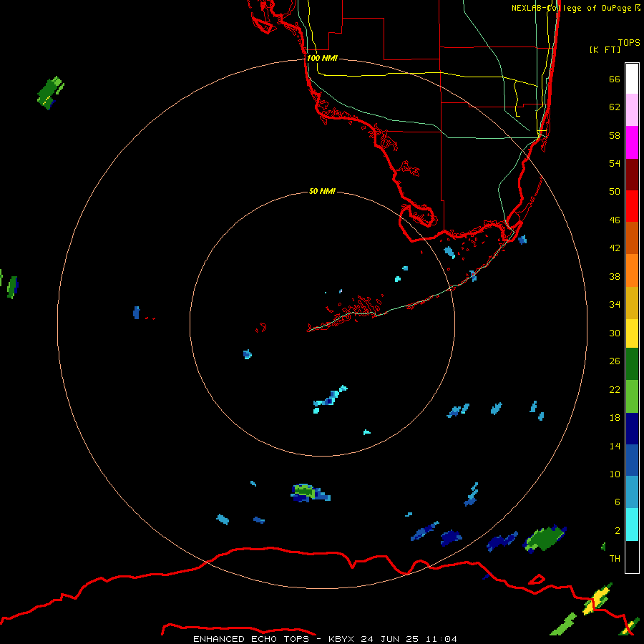Pick the navy blue legend swatch
The height and width of the screenshot is (644, 644).
(x=632, y=429)
